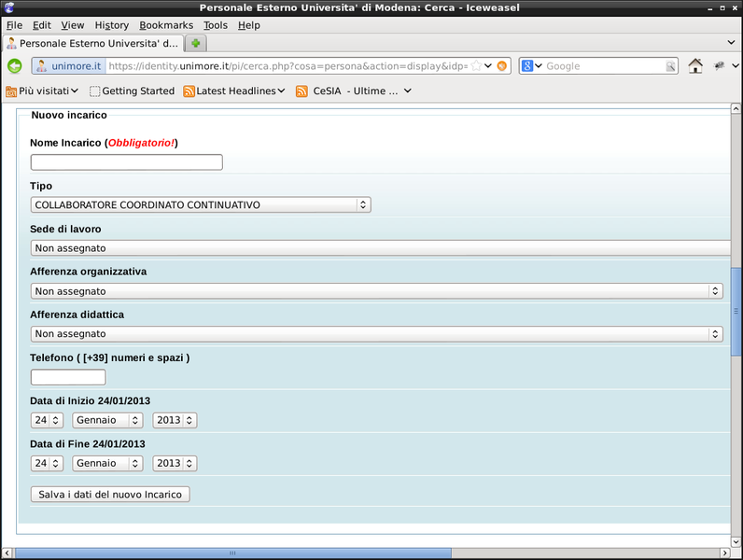The height and width of the screenshot is (560, 743).
Task: Open the View menu
Action: pyautogui.click(x=73, y=25)
